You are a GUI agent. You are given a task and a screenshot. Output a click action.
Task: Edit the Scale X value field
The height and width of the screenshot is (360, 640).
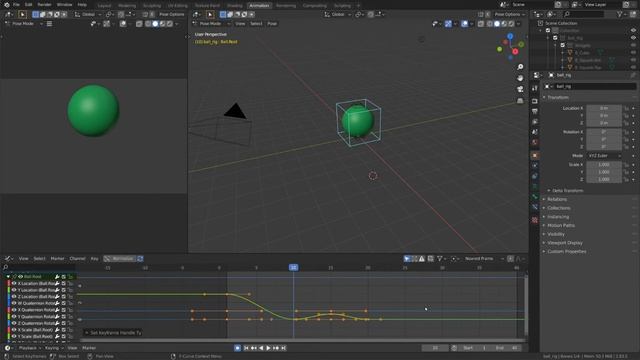pos(604,164)
